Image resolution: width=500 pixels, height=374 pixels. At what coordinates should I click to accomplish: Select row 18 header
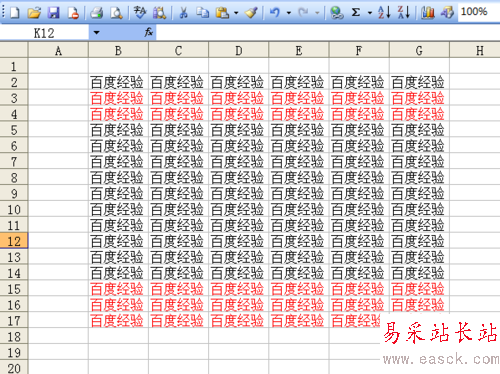coord(14,336)
